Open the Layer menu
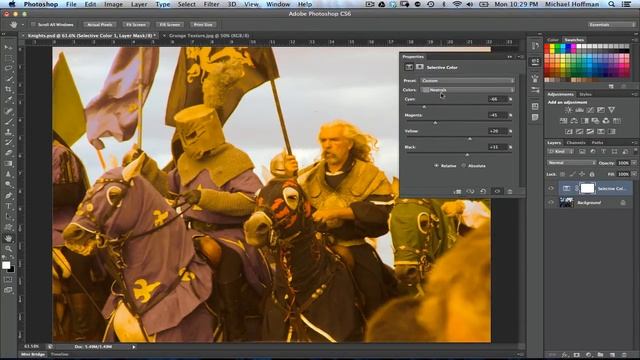The height and width of the screenshot is (360, 640). click(x=139, y=4)
